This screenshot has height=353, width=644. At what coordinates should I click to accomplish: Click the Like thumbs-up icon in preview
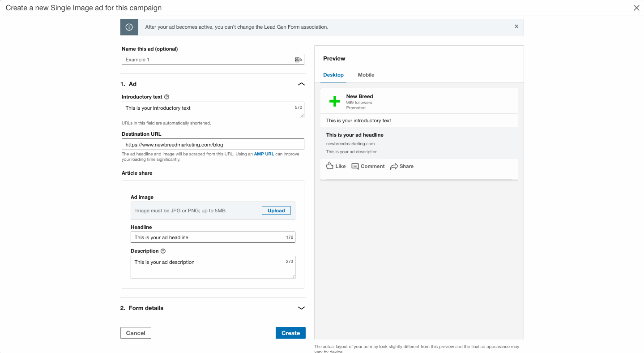click(330, 166)
